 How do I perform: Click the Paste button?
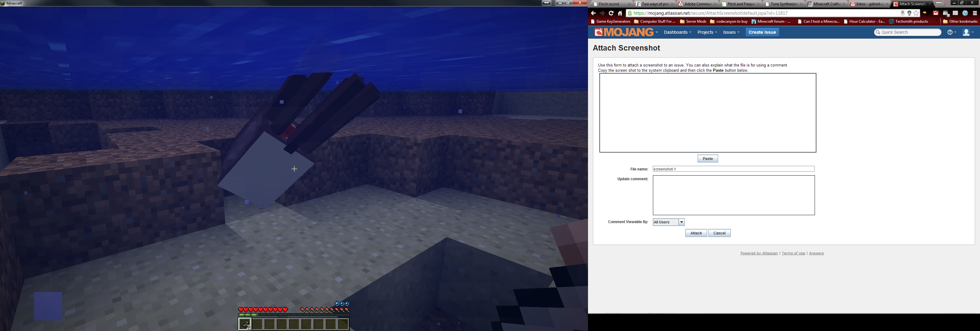[708, 159]
